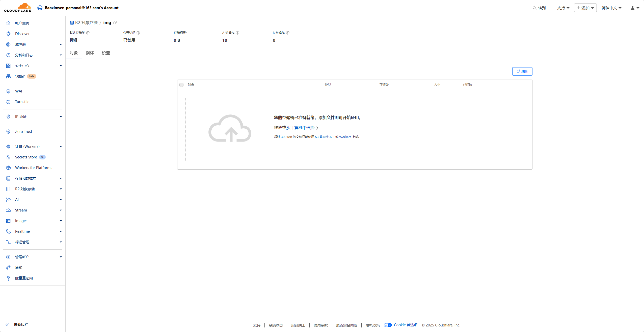Select the 对象 tab
The image size is (644, 332).
click(x=74, y=53)
